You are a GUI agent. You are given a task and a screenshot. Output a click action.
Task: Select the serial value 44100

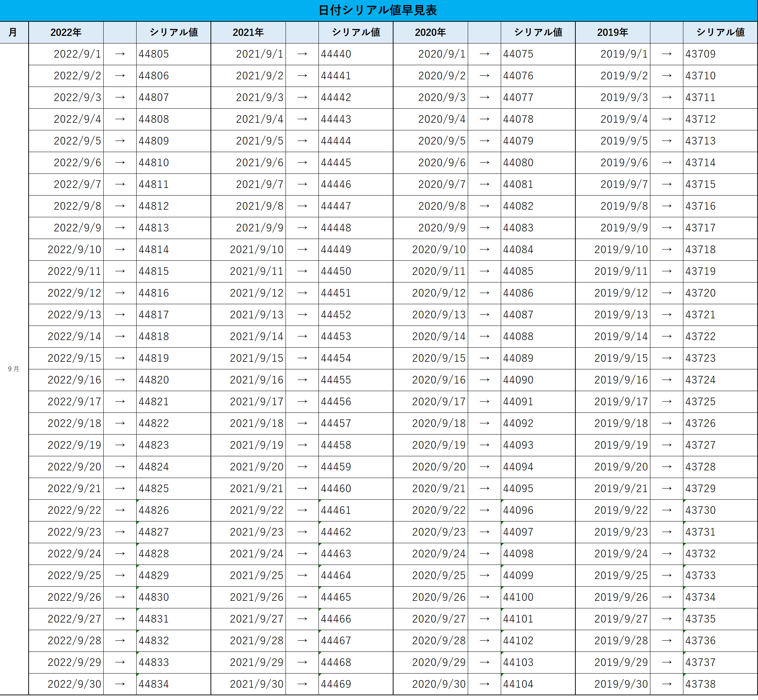click(x=538, y=598)
